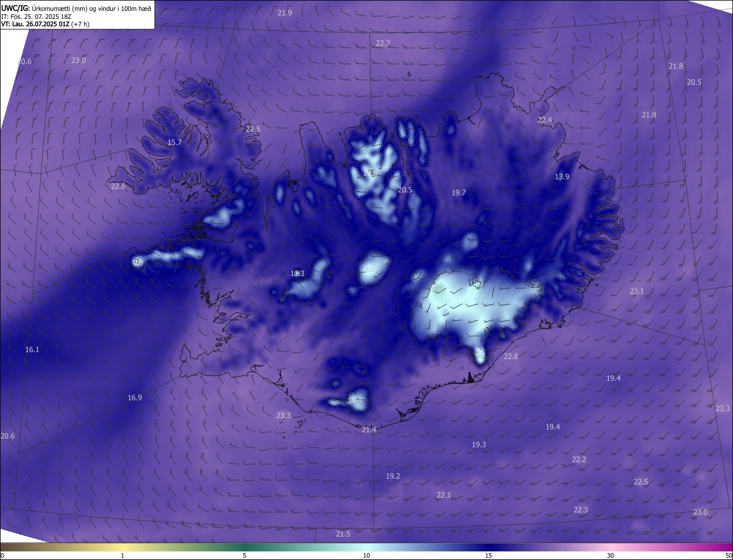Click the 23.1 value label

[637, 291]
